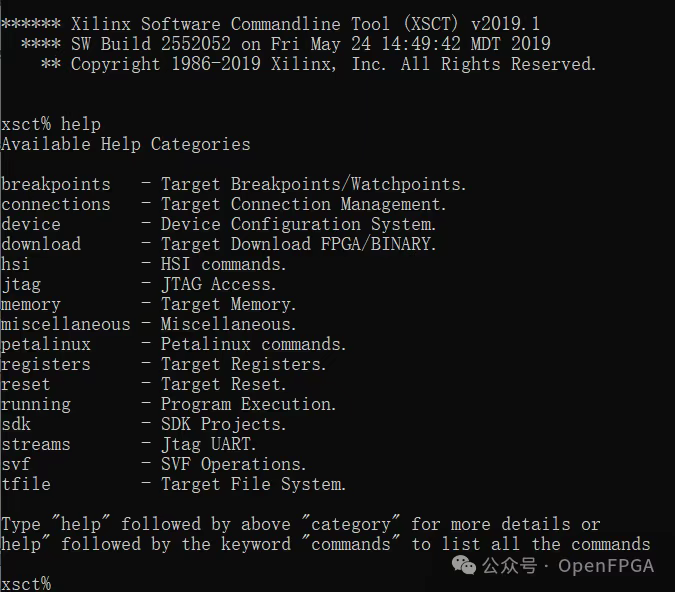
Task: Click the 'device' help category text
Action: pyautogui.click(x=31, y=224)
